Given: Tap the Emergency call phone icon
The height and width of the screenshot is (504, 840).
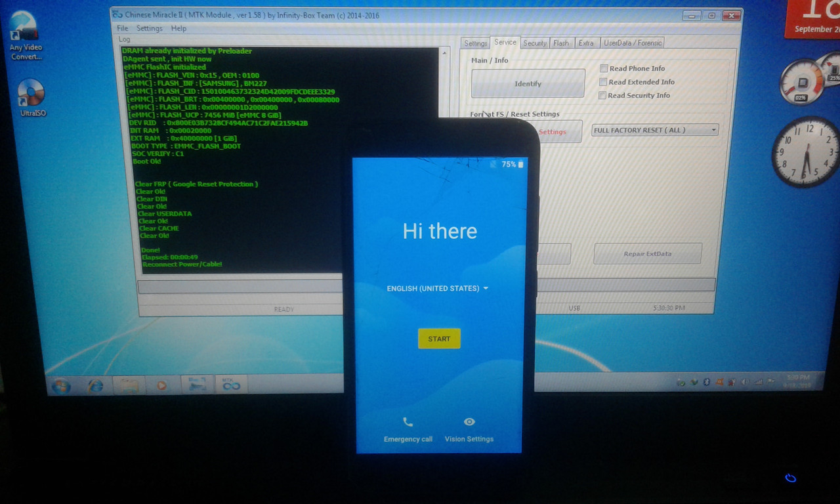Looking at the screenshot, I should click(408, 422).
